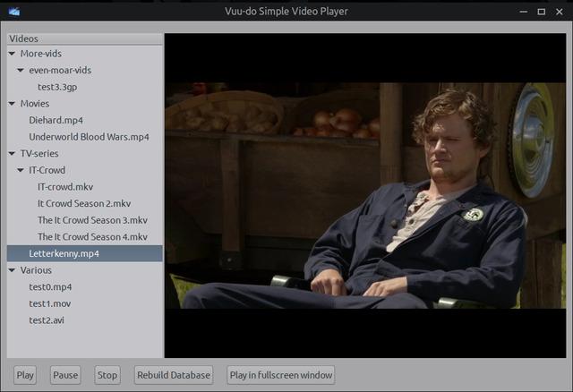Stop the current video
The width and height of the screenshot is (573, 392).
[107, 375]
